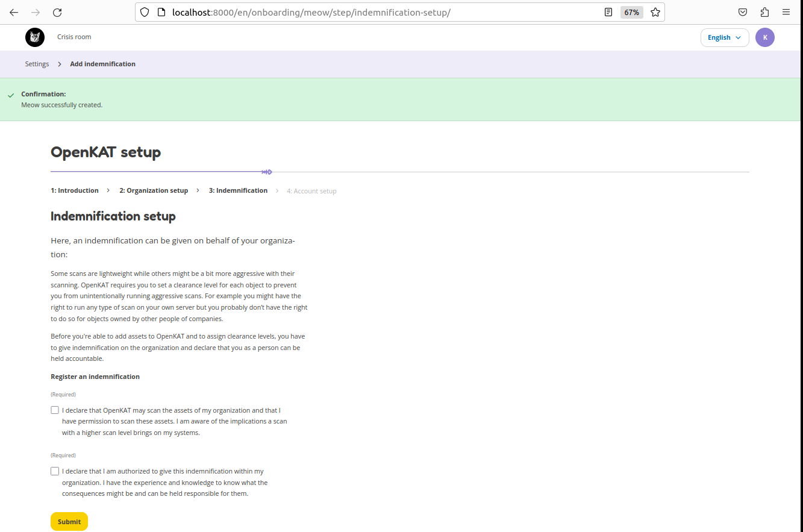Screen dimensions: 803x532
Task: Click the 'Meow successfully created.' message
Action: 62,105
